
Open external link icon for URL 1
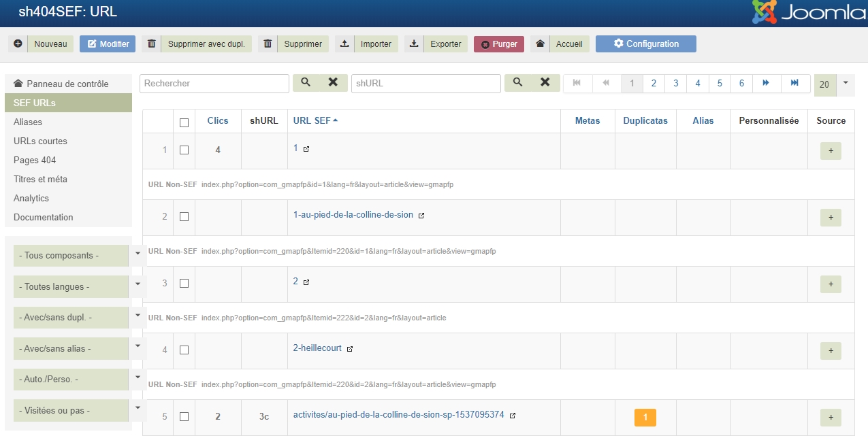pos(306,148)
